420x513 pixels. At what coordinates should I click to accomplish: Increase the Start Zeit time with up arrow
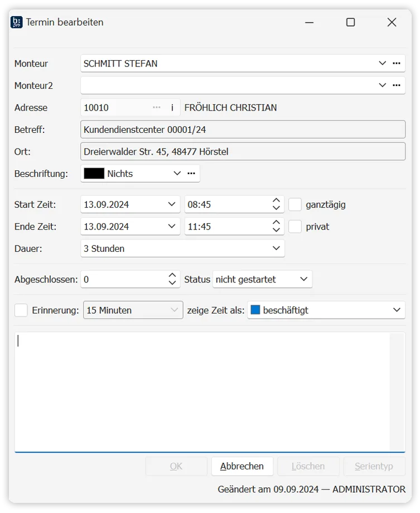[276, 201]
